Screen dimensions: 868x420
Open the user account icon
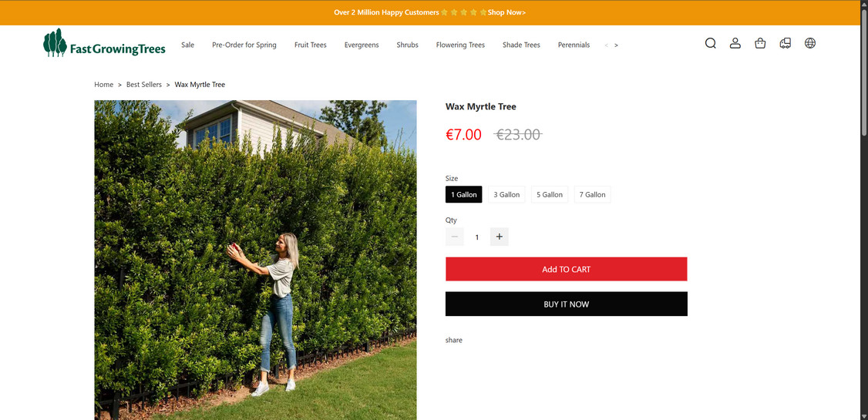pyautogui.click(x=735, y=43)
